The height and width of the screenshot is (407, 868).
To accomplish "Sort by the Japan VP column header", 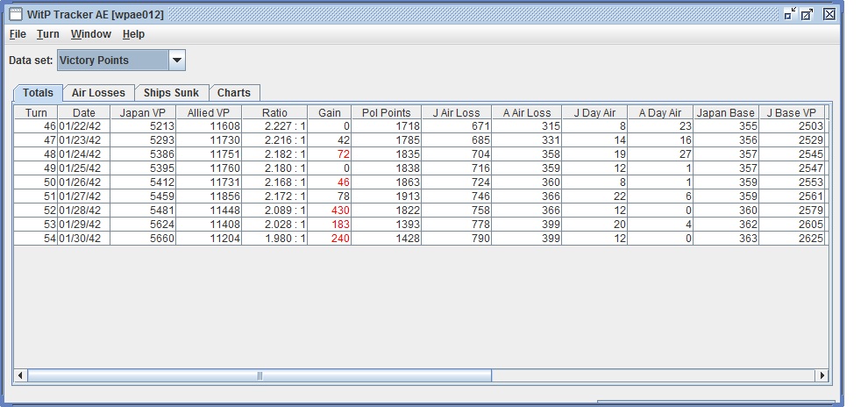I will tap(143, 113).
